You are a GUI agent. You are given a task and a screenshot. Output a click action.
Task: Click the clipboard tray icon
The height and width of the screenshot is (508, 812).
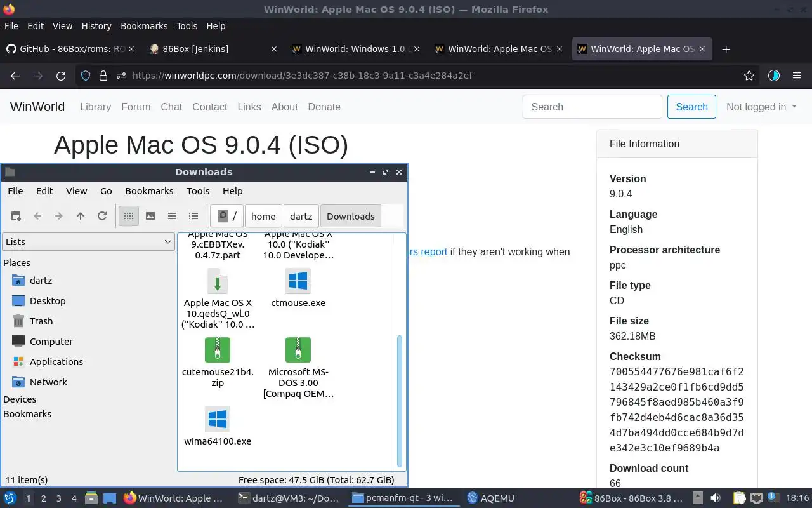740,498
